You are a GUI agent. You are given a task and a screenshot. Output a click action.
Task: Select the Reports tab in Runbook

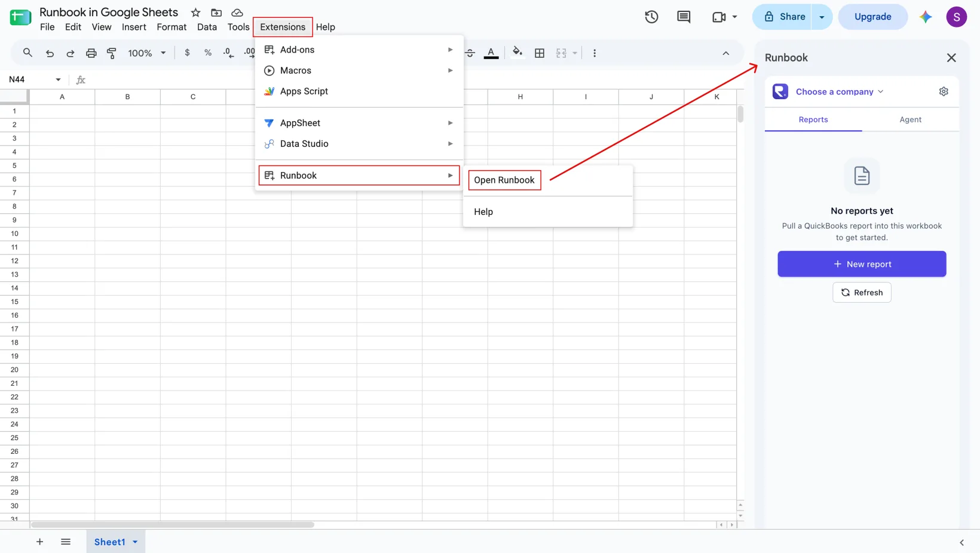click(x=813, y=119)
